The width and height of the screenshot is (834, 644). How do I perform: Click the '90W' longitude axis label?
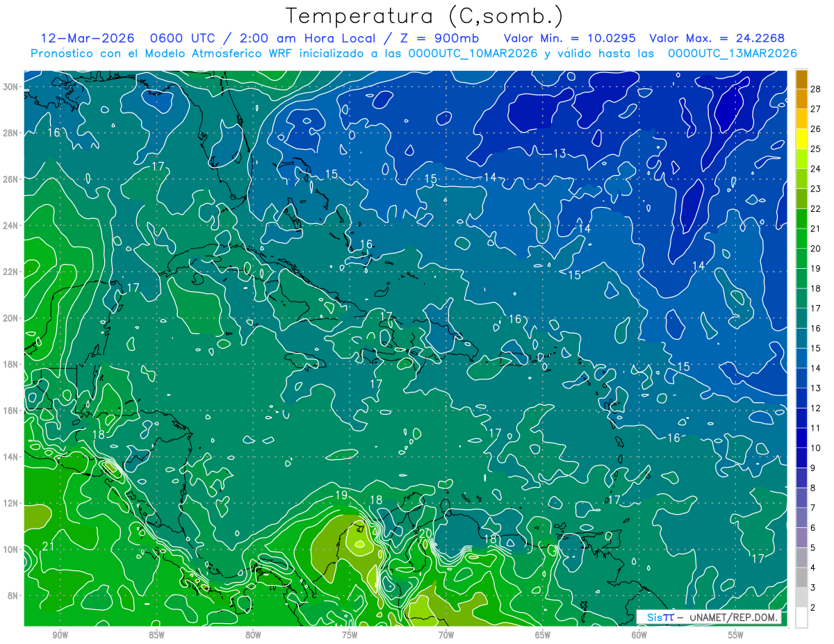click(x=60, y=635)
